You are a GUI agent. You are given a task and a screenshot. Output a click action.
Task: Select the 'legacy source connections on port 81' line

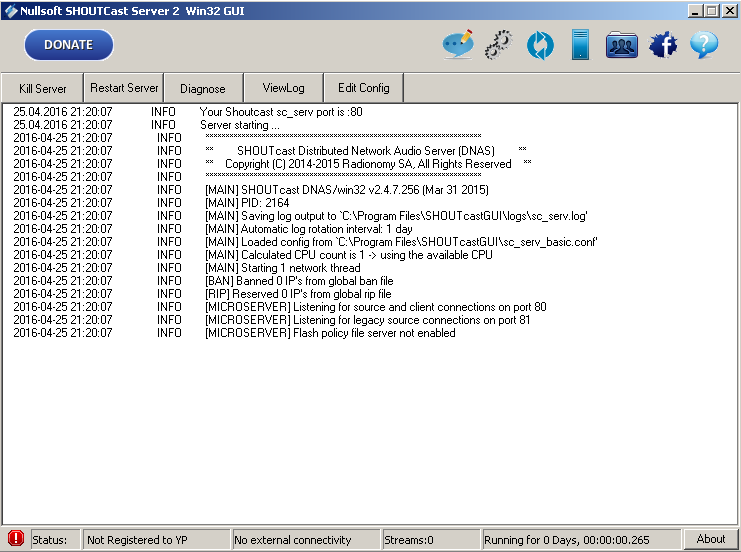272,319
